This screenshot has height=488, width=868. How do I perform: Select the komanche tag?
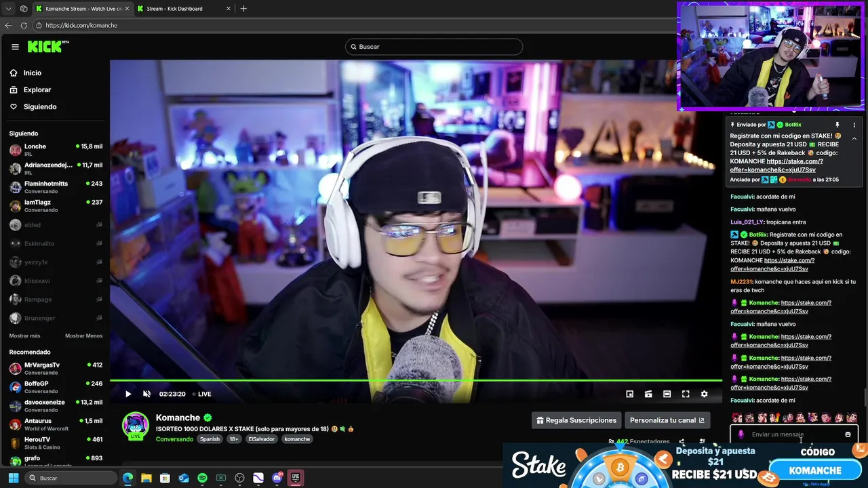click(297, 439)
